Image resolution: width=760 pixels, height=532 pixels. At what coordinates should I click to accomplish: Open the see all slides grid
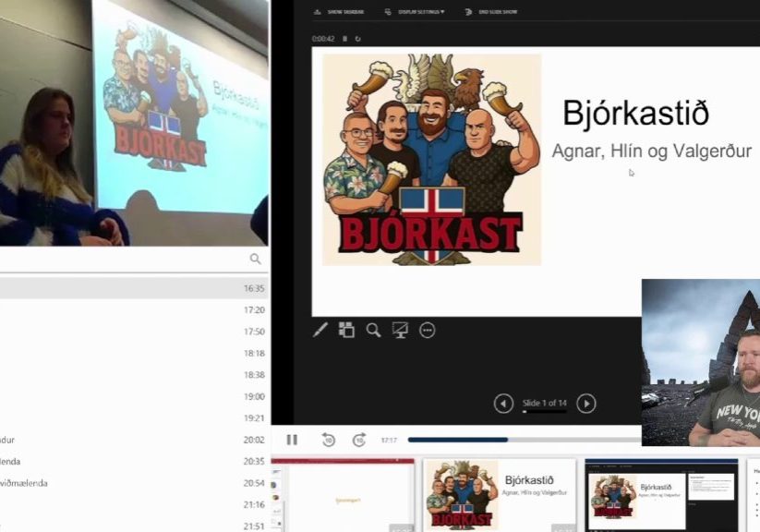click(346, 330)
